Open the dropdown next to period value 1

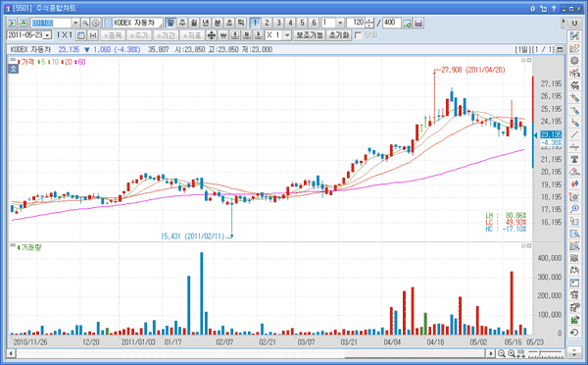click(340, 23)
